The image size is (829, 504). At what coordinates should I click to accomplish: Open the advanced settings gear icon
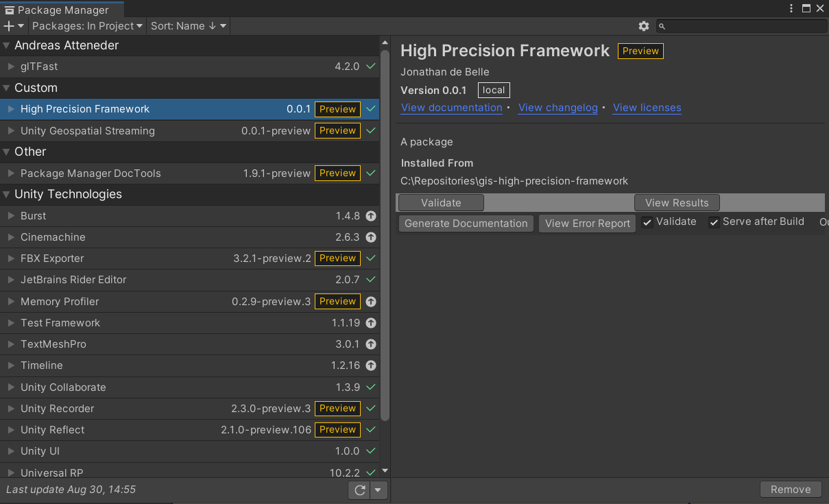(x=643, y=26)
